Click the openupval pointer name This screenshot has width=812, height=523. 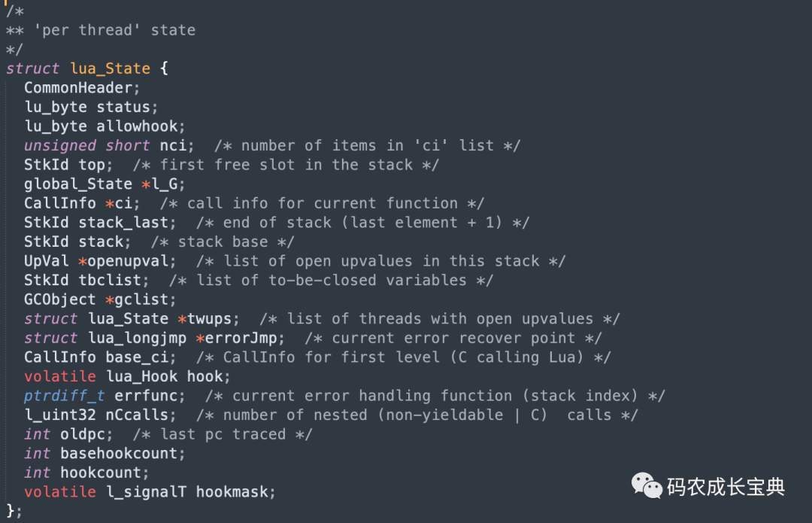pyautogui.click(x=132, y=261)
